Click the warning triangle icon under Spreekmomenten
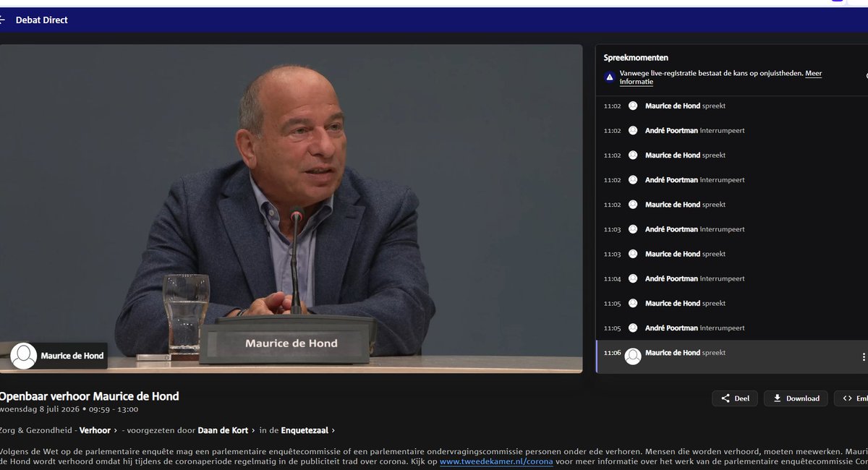 (x=610, y=77)
